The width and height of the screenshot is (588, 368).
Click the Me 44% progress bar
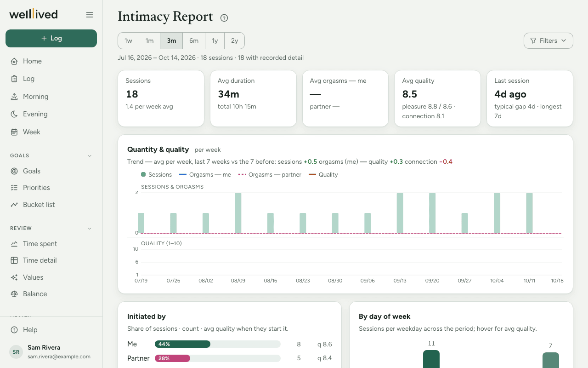[x=218, y=344]
